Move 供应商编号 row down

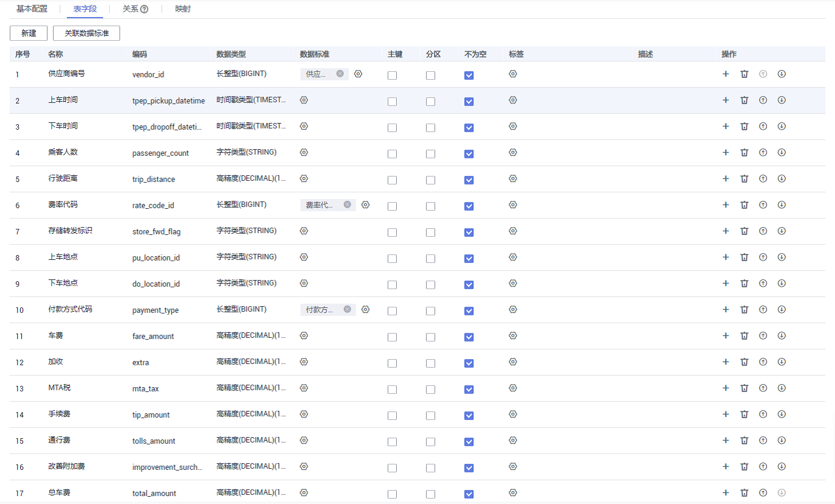coord(782,74)
